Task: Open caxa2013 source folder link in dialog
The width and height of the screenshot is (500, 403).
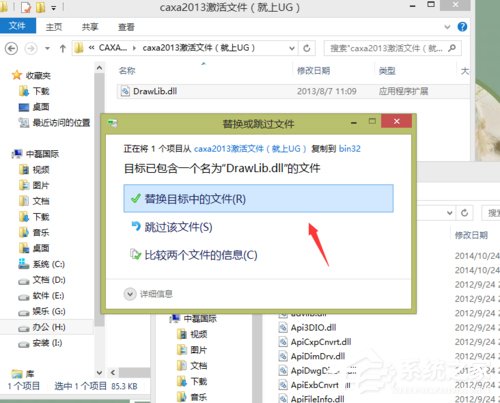Action: tap(250, 149)
